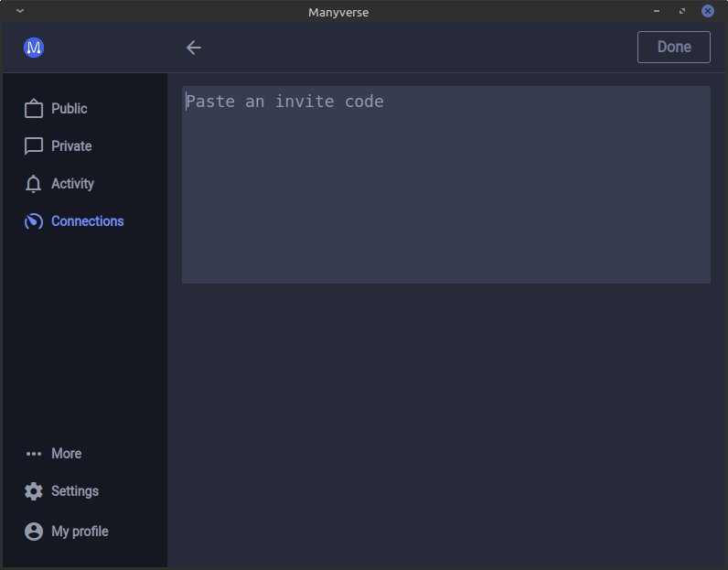Image resolution: width=728 pixels, height=570 pixels.
Task: Close the Manyverse window
Action: pyautogui.click(x=708, y=11)
